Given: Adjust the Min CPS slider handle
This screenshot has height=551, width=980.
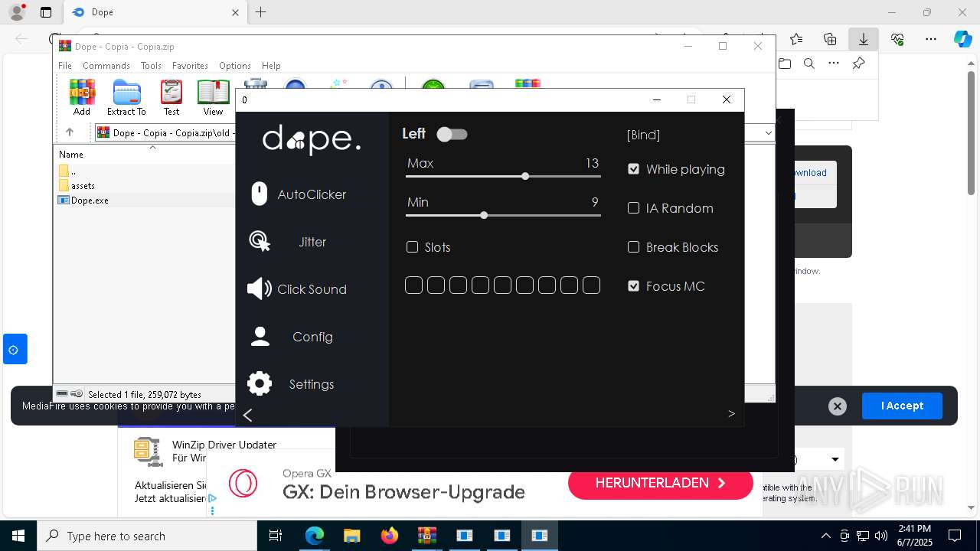Looking at the screenshot, I should click(484, 215).
